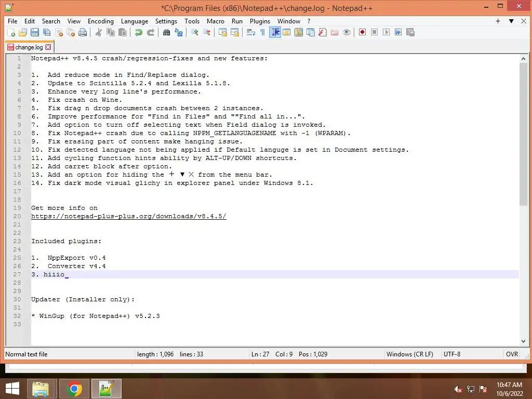
Task: Open File Explorer from the taskbar
Action: (x=41, y=389)
